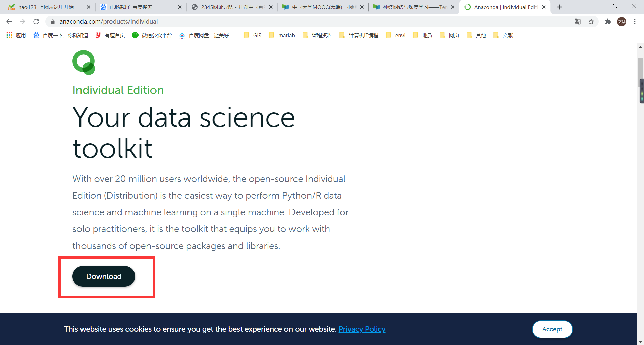Screen dimensions: 644x345
Task: Open the 百度网盘 bookmark
Action: [x=206, y=35]
